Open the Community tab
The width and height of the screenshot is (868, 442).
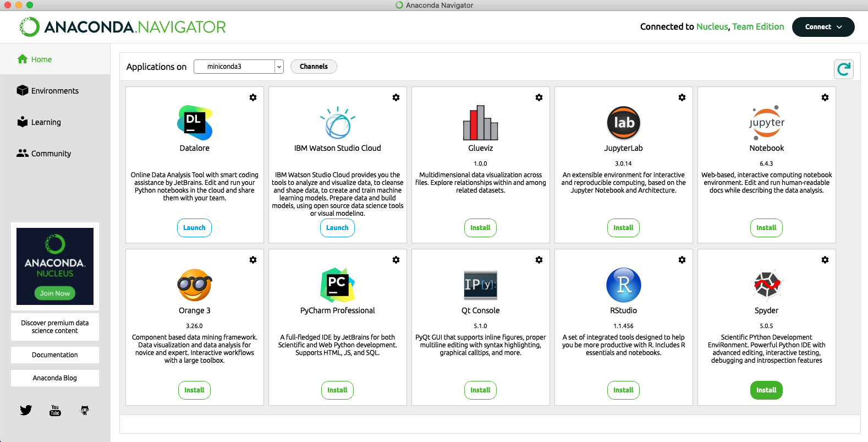(x=51, y=154)
